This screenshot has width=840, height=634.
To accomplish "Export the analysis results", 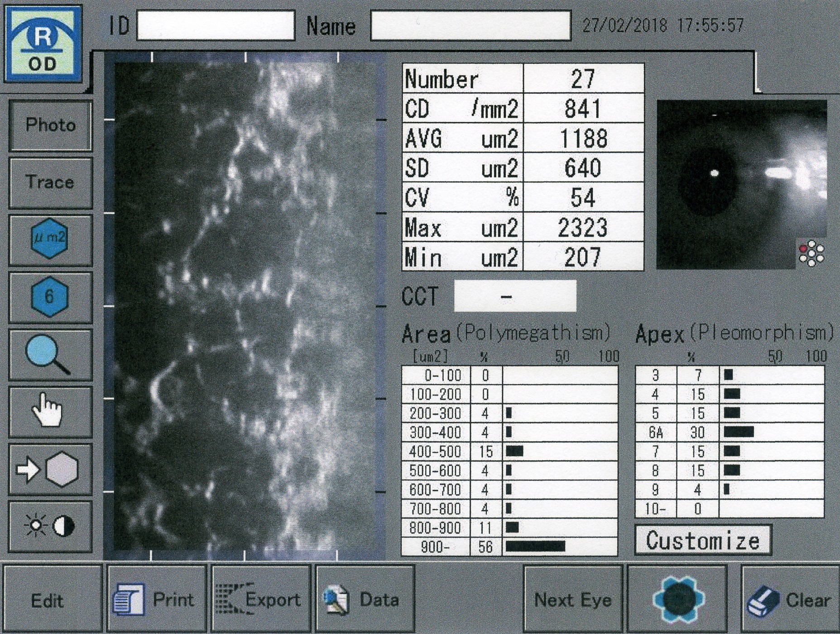I will pos(261,599).
